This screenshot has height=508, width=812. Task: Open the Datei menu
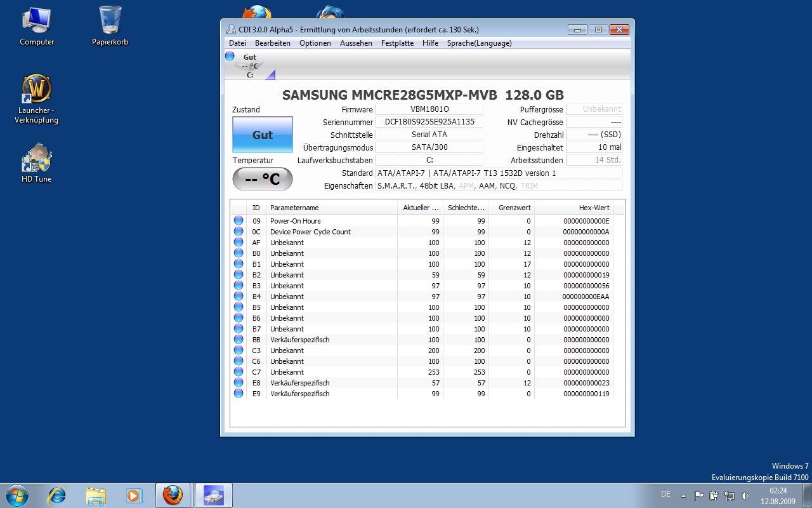click(x=237, y=43)
